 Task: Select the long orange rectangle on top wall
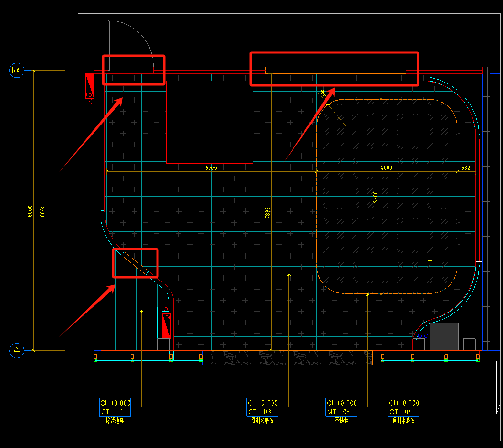(x=335, y=70)
